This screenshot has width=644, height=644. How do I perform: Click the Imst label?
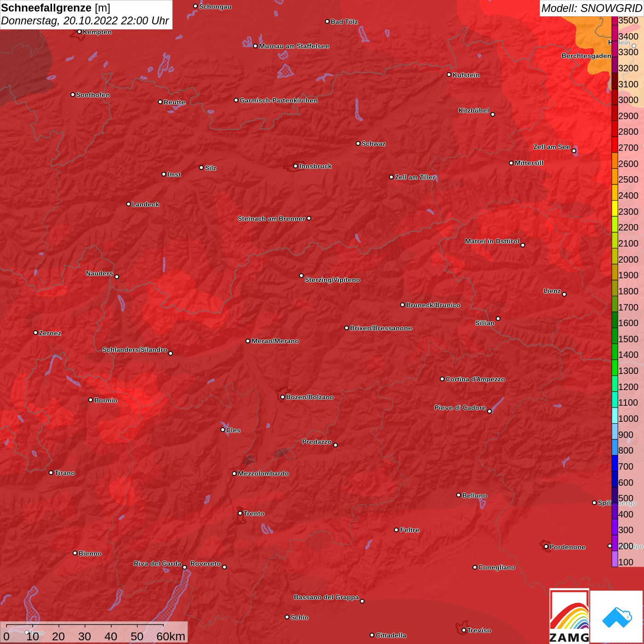(x=174, y=174)
